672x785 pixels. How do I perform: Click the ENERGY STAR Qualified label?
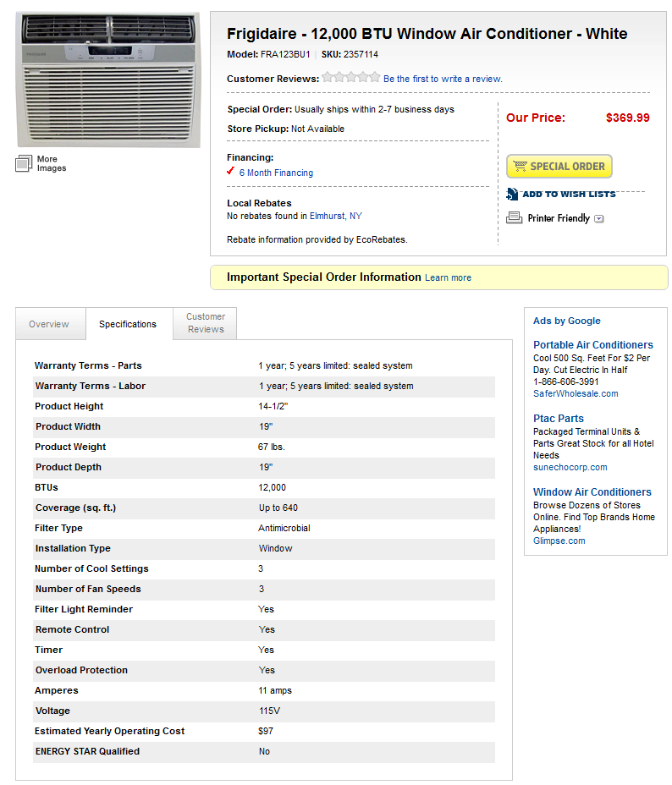88,751
